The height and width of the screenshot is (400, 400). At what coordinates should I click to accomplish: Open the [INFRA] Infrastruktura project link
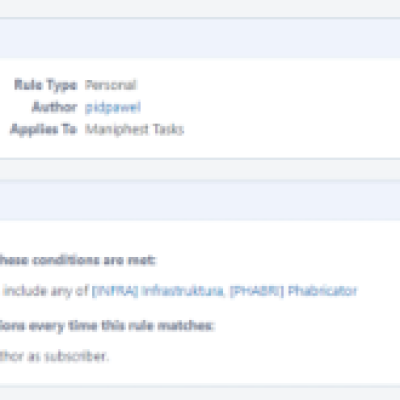157,291
